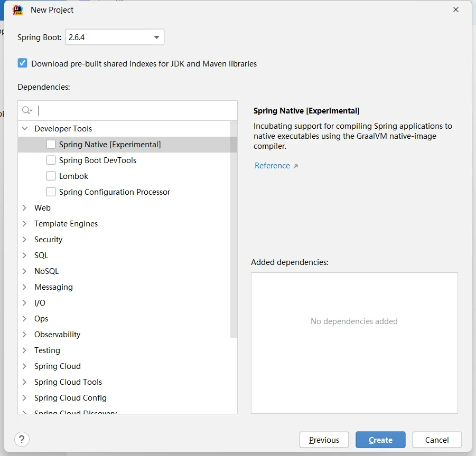
Task: Collapse the Developer Tools category
Action: 24,129
